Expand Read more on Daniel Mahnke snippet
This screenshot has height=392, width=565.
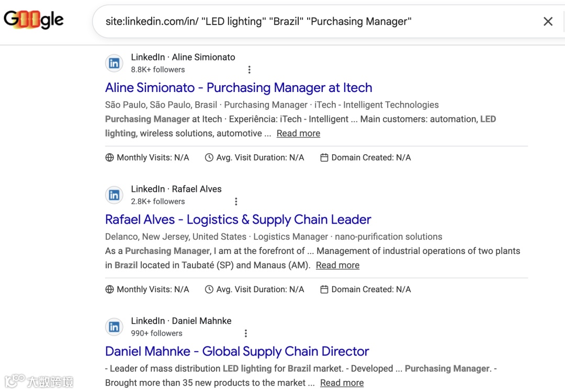click(342, 383)
